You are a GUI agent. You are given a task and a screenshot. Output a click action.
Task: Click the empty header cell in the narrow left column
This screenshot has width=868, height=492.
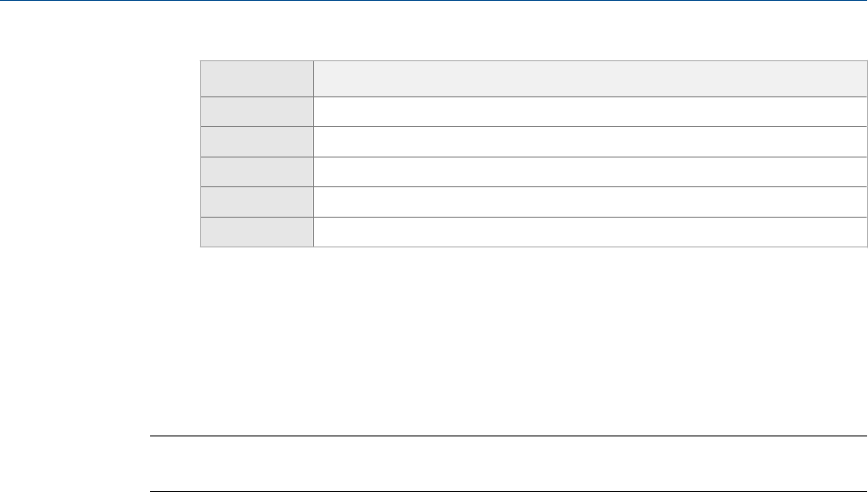(x=258, y=79)
